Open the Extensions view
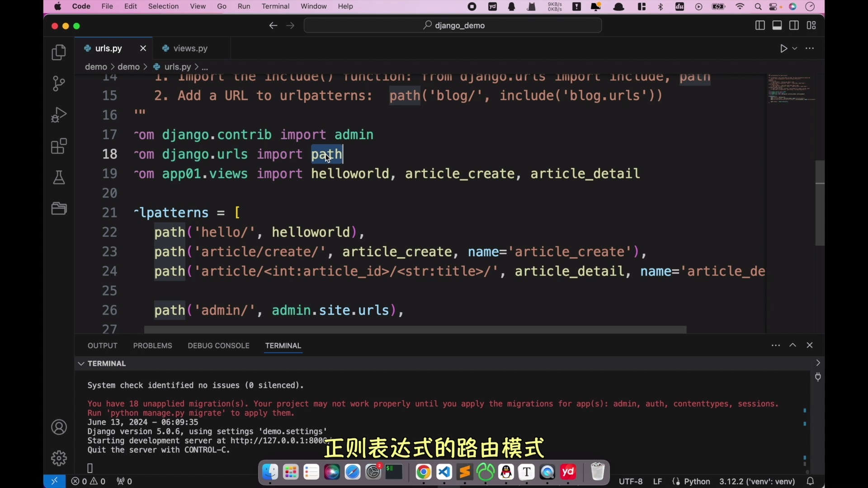Screen dimensions: 868x488 [59, 146]
